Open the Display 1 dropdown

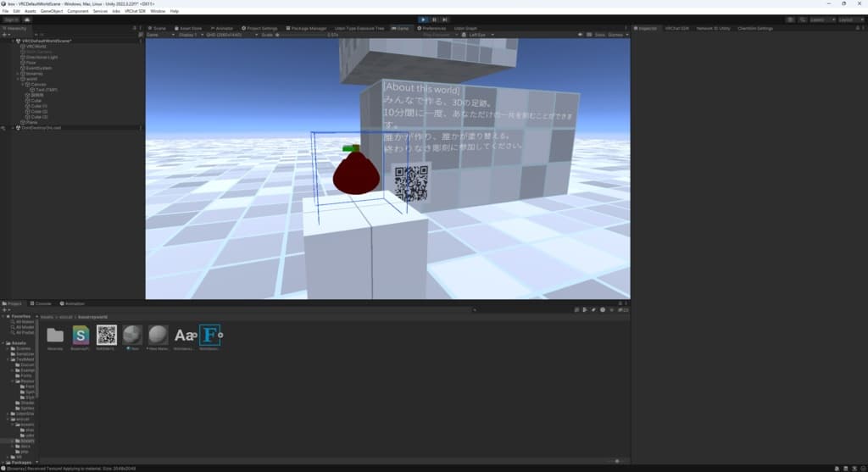point(190,35)
